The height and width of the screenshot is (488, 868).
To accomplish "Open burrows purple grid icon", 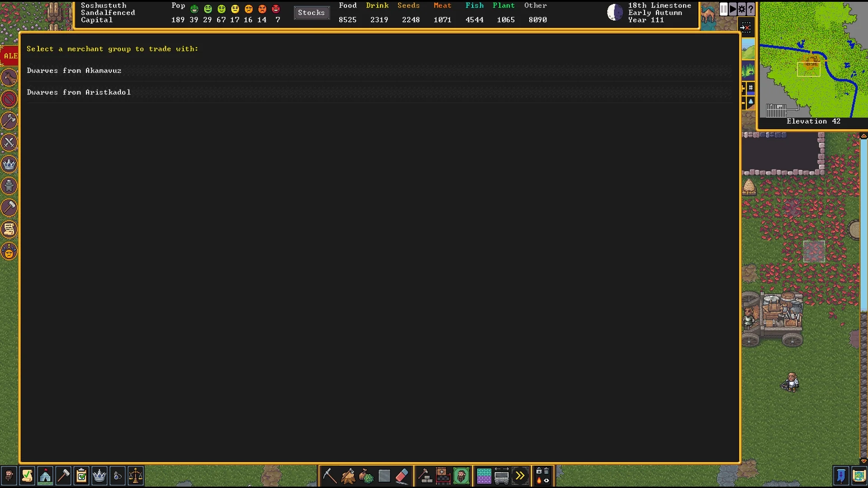I will coord(484,476).
